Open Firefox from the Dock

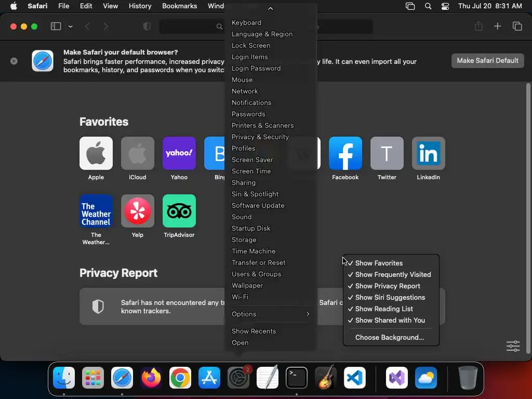click(x=151, y=378)
